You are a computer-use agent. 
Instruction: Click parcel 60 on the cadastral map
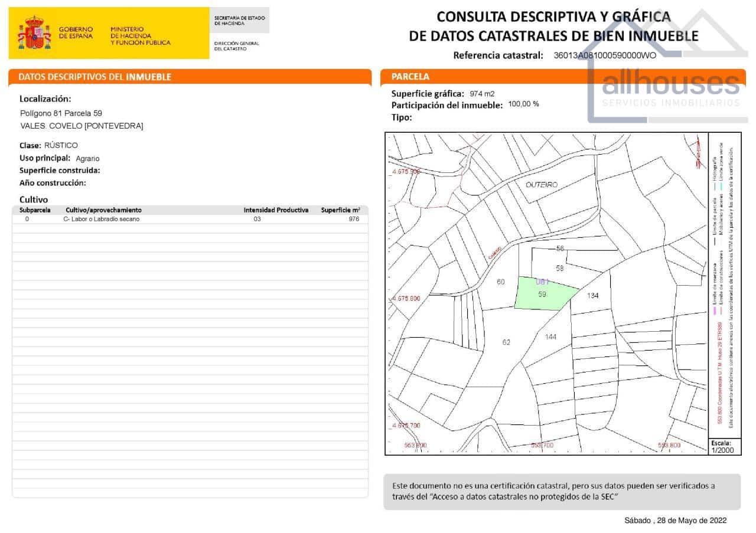tap(500, 283)
